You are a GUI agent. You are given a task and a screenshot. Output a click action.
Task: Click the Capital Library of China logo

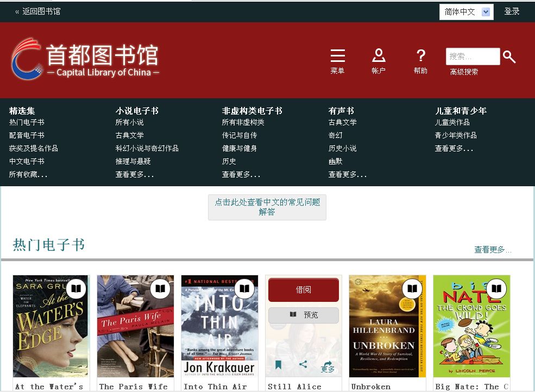pyautogui.click(x=85, y=59)
